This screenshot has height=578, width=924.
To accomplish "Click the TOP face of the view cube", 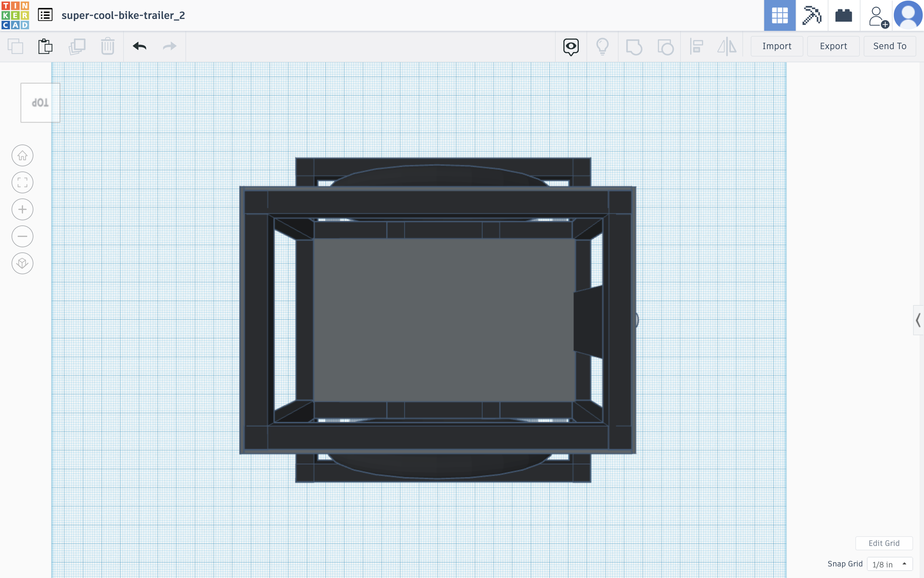I will [x=40, y=102].
